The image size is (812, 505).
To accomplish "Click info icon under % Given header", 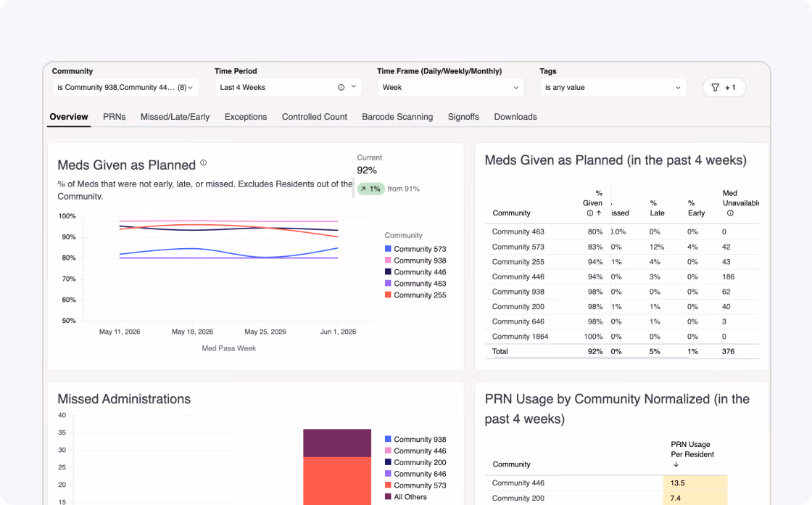I will [590, 213].
